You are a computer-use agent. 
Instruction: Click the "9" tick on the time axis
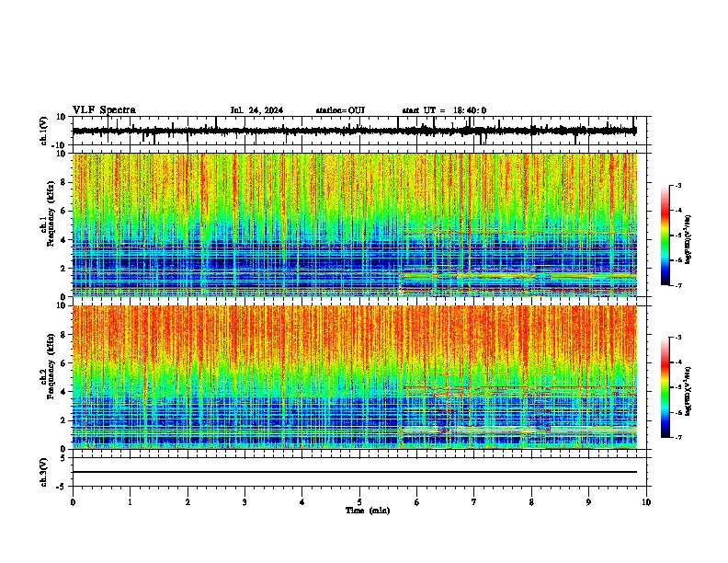[x=588, y=502]
